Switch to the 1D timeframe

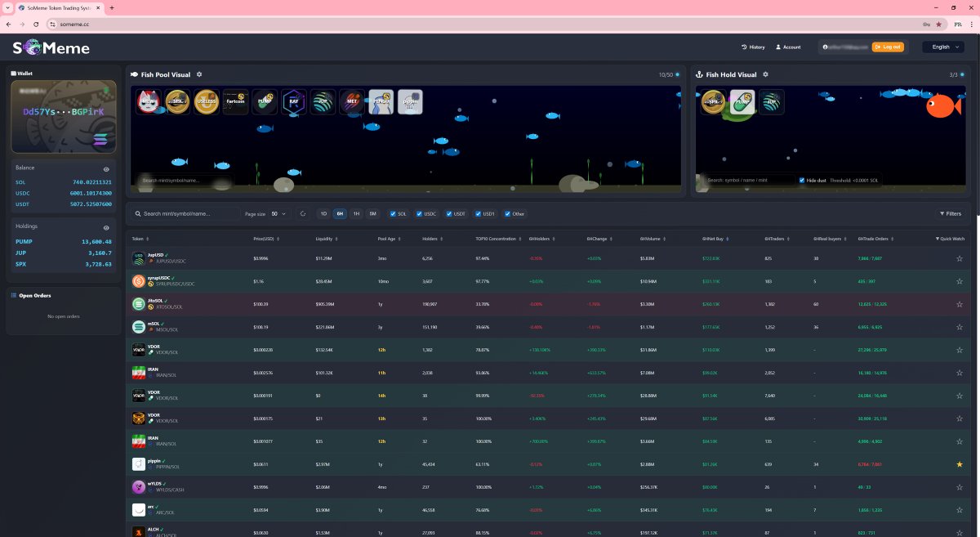[x=323, y=213]
